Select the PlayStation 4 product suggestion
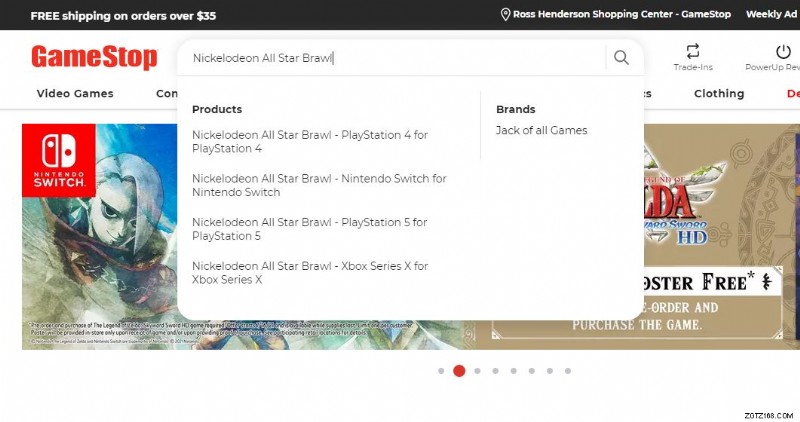This screenshot has width=800, height=422. [310, 142]
